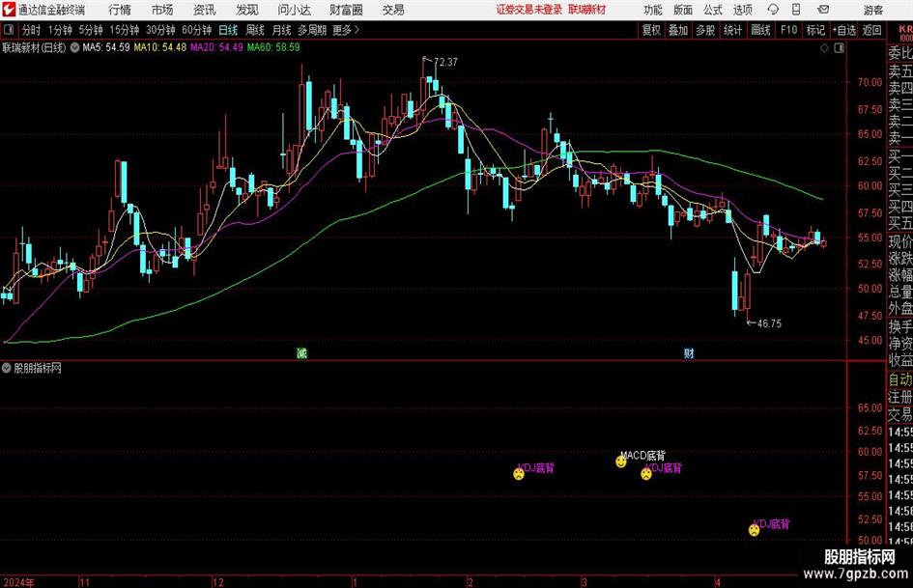Open the 发现 menu
The width and height of the screenshot is (913, 588).
(x=247, y=10)
